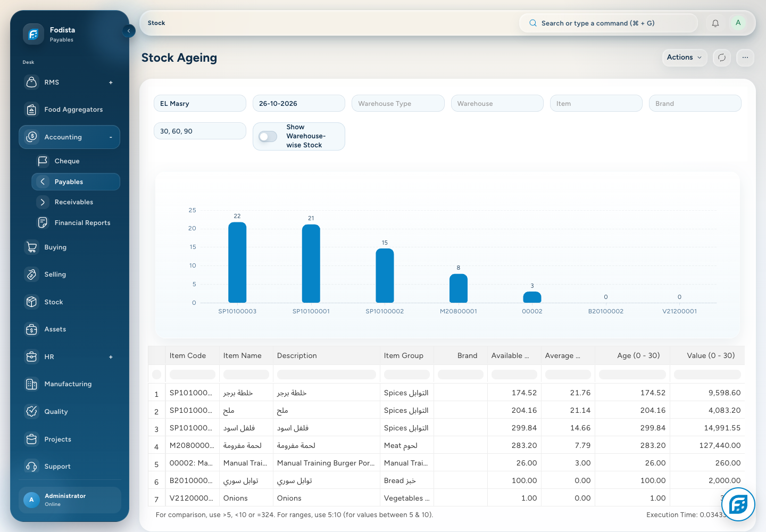766x532 pixels.
Task: Click the Stock breadcrumb link
Action: [x=156, y=23]
